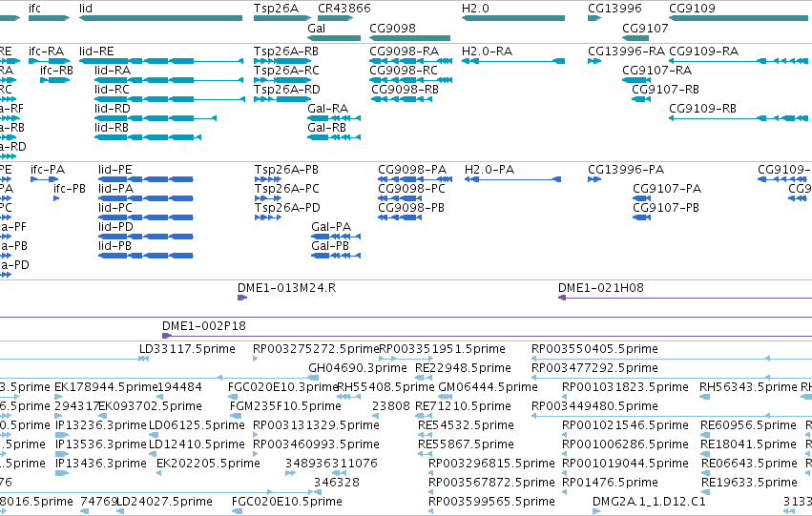Select the CG9098-PA protein label
The image size is (812, 516).
coord(412,170)
